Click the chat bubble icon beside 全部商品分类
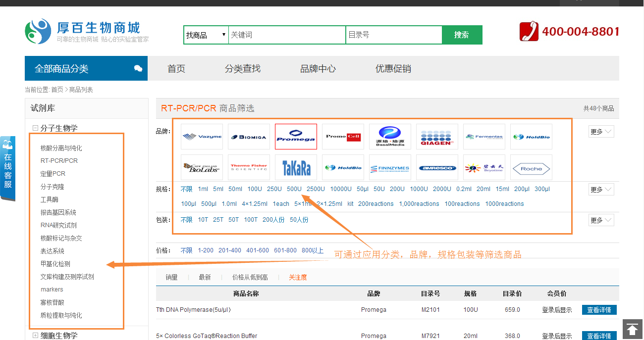Image resolution: width=644 pixels, height=340 pixels. pos(138,69)
